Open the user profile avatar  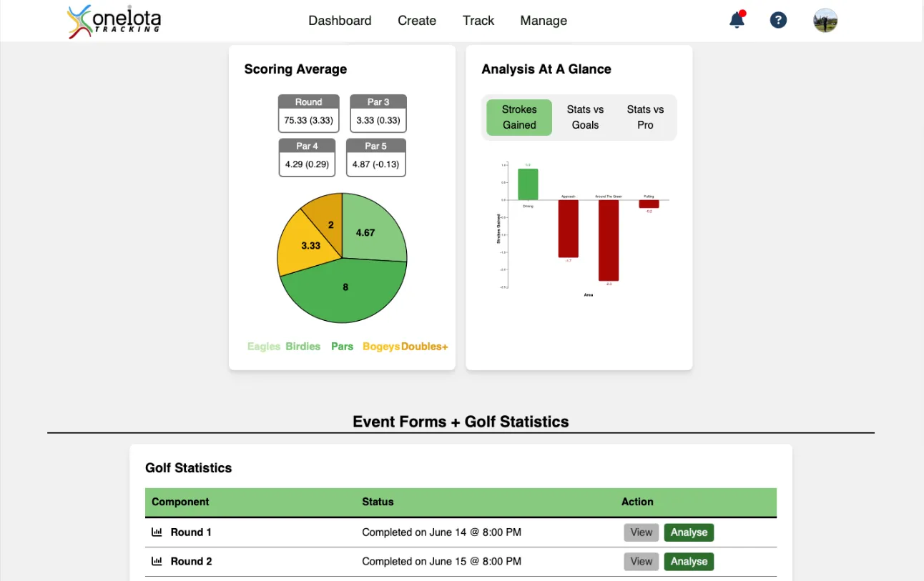point(825,20)
